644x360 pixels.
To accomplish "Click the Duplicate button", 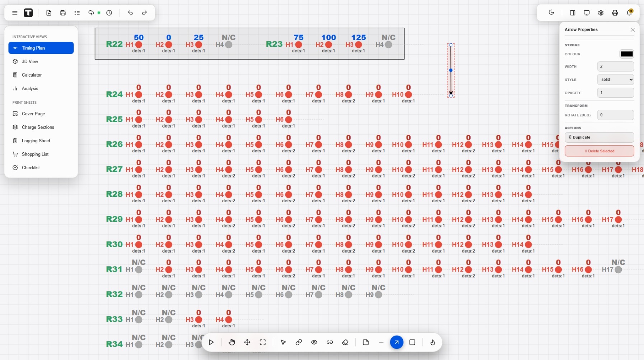I will pos(599,137).
